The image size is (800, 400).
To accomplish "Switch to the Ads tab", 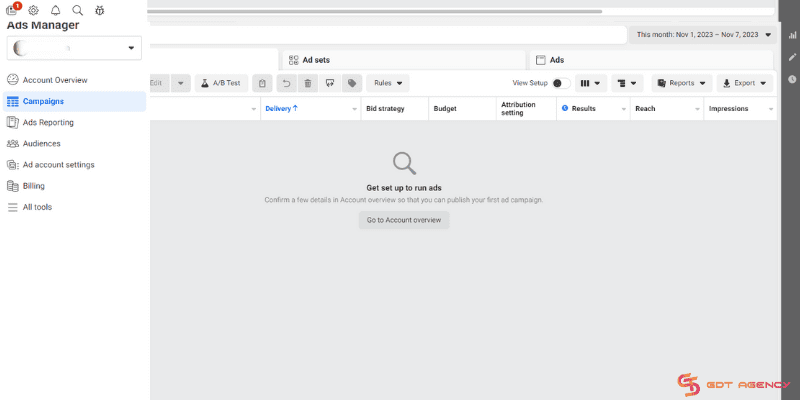I will [652, 60].
